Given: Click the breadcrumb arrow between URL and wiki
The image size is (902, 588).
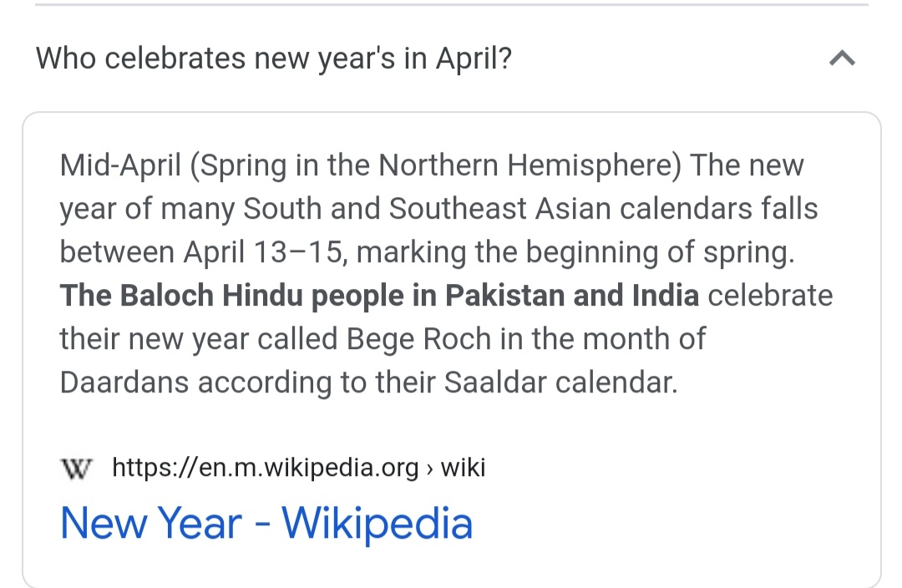Looking at the screenshot, I should (429, 469).
